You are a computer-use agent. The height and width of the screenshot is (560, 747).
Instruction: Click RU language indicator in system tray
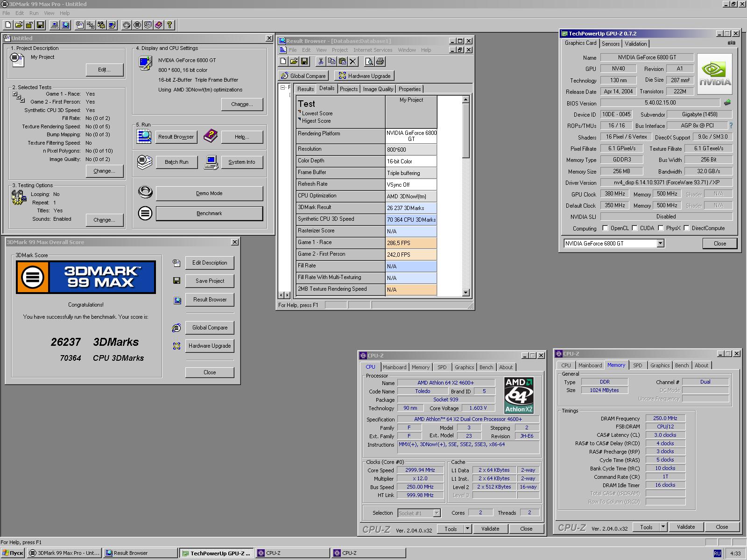pyautogui.click(x=717, y=553)
